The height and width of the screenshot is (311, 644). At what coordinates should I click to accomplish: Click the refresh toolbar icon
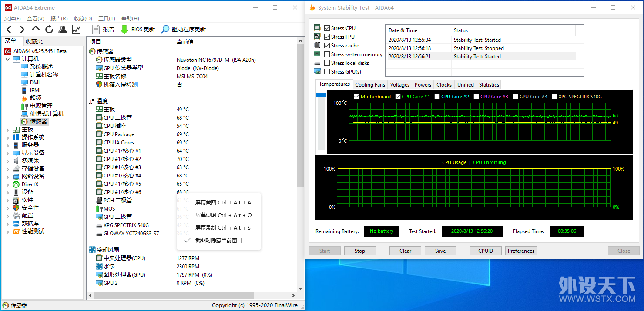(49, 30)
